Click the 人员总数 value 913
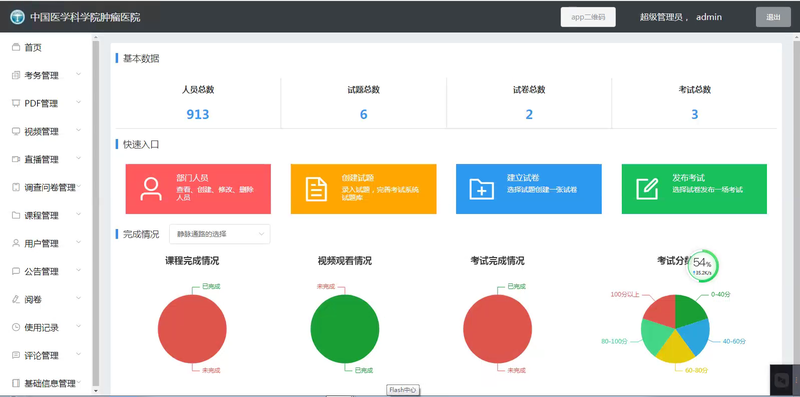 (x=197, y=114)
